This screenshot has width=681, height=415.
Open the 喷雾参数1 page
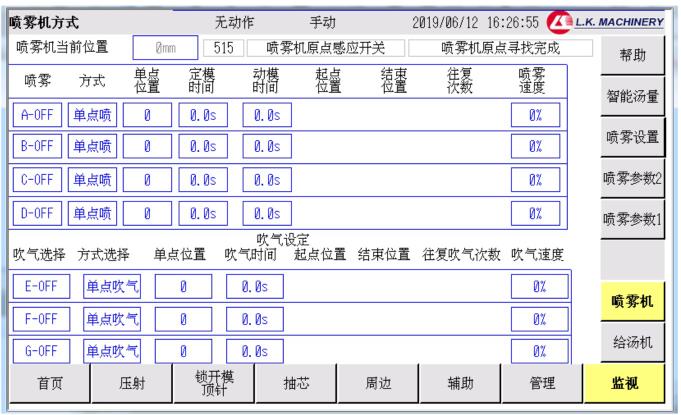click(x=633, y=219)
